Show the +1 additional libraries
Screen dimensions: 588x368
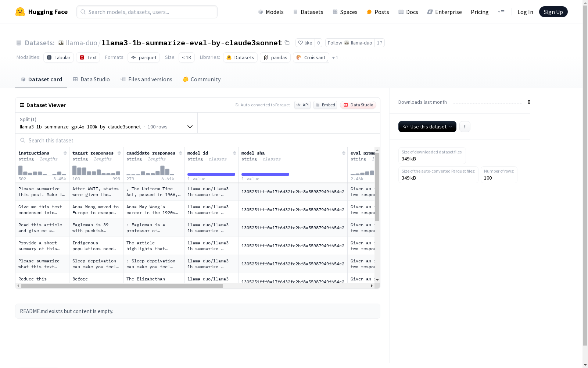click(x=335, y=57)
